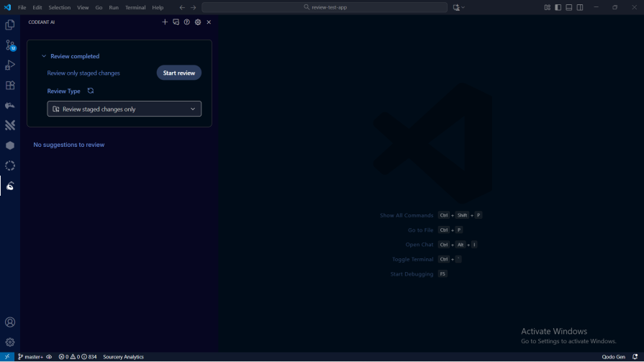Image resolution: width=644 pixels, height=362 pixels.
Task: Click the Start review button
Action: pyautogui.click(x=179, y=73)
